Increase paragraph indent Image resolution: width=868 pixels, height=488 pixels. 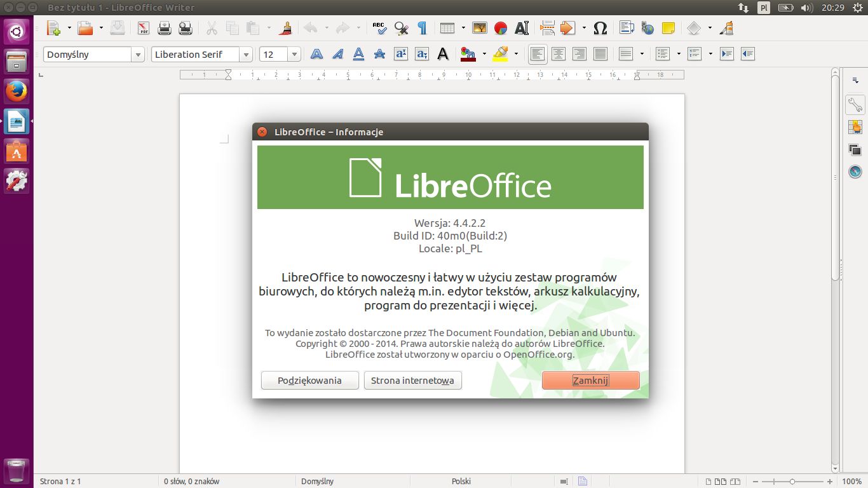727,54
